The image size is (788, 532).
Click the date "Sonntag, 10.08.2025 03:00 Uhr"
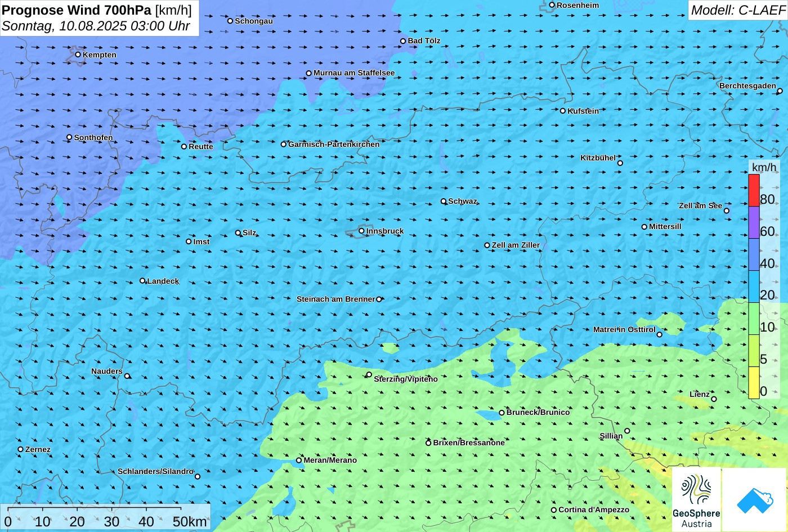coord(96,26)
